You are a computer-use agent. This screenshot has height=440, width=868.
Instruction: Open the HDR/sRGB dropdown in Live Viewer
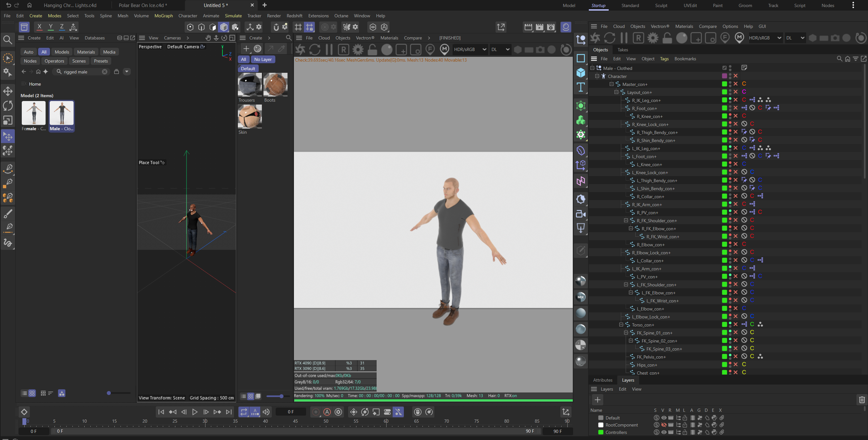pos(470,50)
